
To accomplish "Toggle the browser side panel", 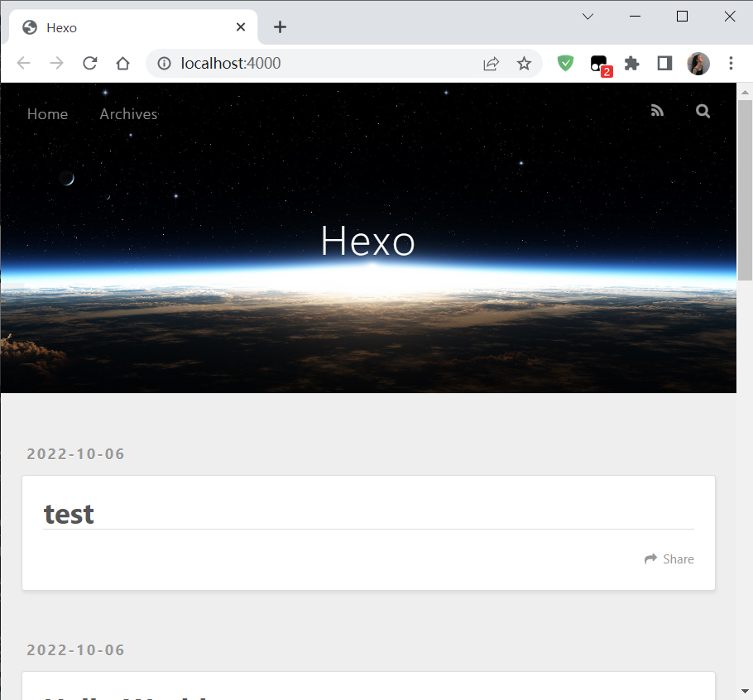I will tap(664, 63).
